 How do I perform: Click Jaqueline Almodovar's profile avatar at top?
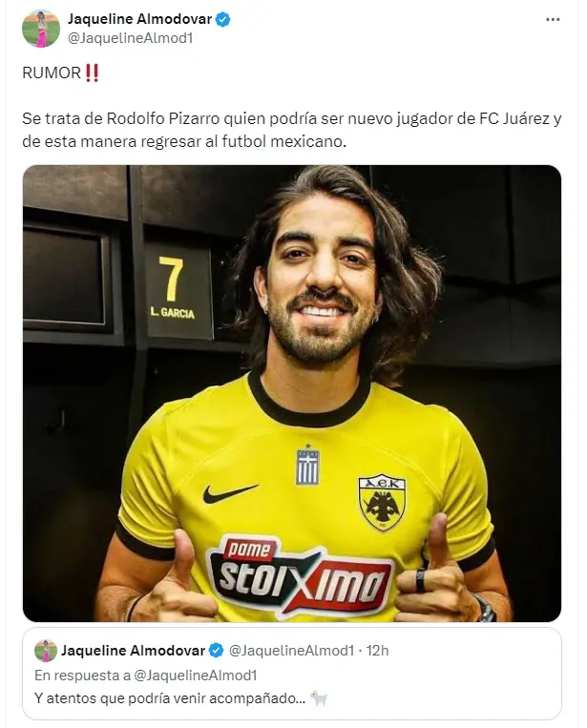pos(41,29)
